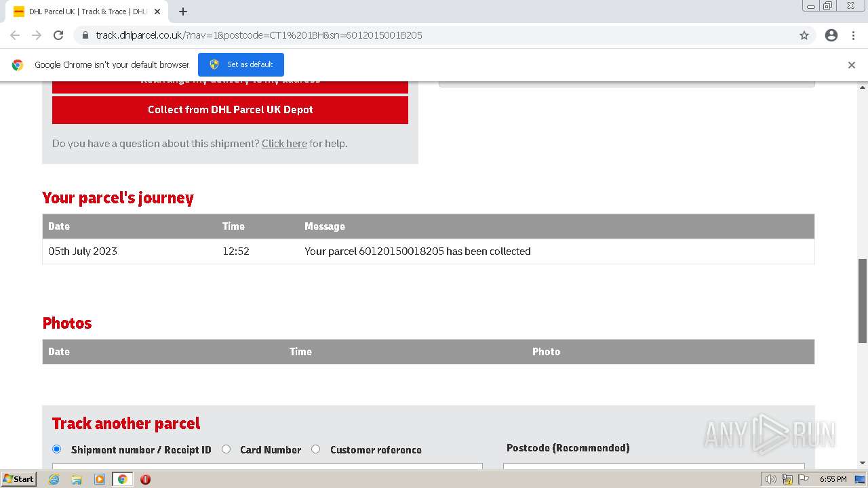This screenshot has width=868, height=488.
Task: Click the Rearrange my delivery button
Action: (x=230, y=87)
